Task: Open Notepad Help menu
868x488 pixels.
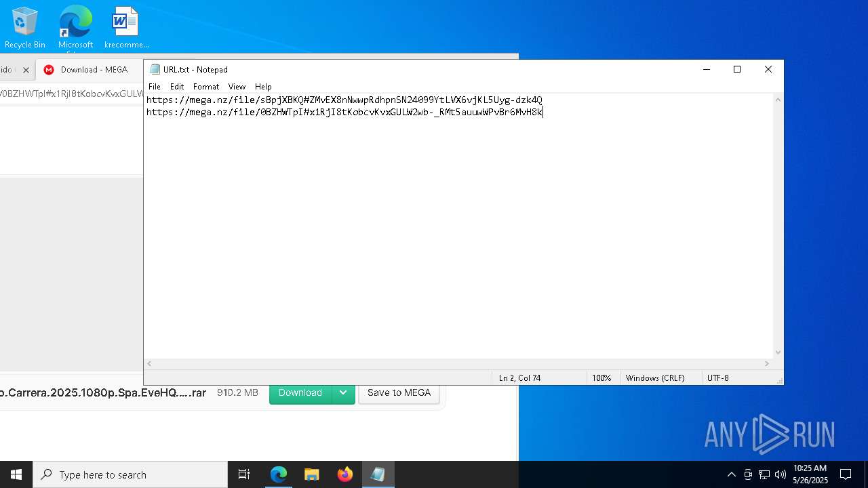Action: point(263,87)
